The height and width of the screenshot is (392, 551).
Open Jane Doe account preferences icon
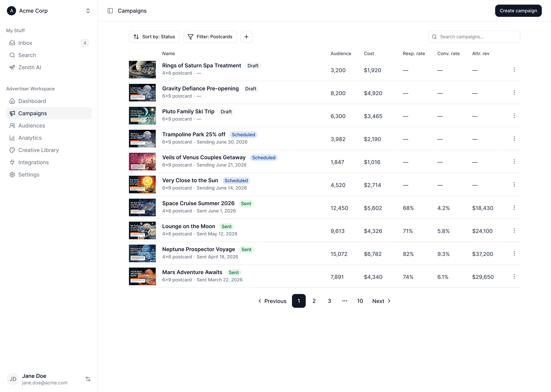[88, 379]
